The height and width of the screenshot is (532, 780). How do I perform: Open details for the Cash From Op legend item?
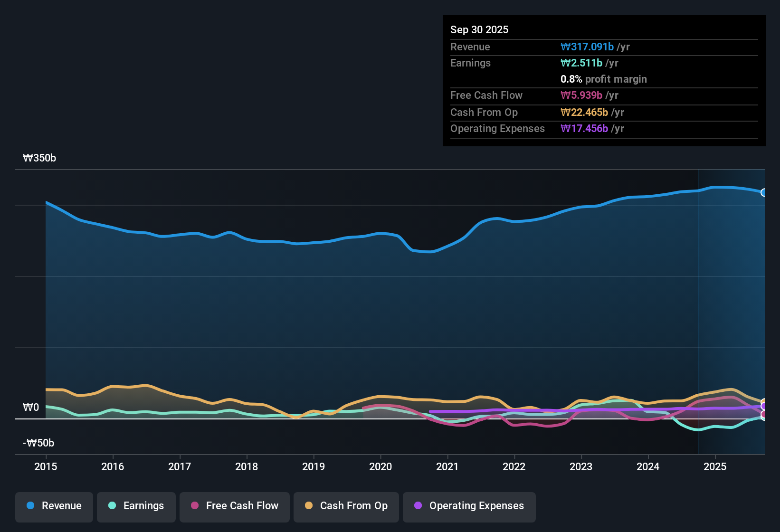[346, 506]
